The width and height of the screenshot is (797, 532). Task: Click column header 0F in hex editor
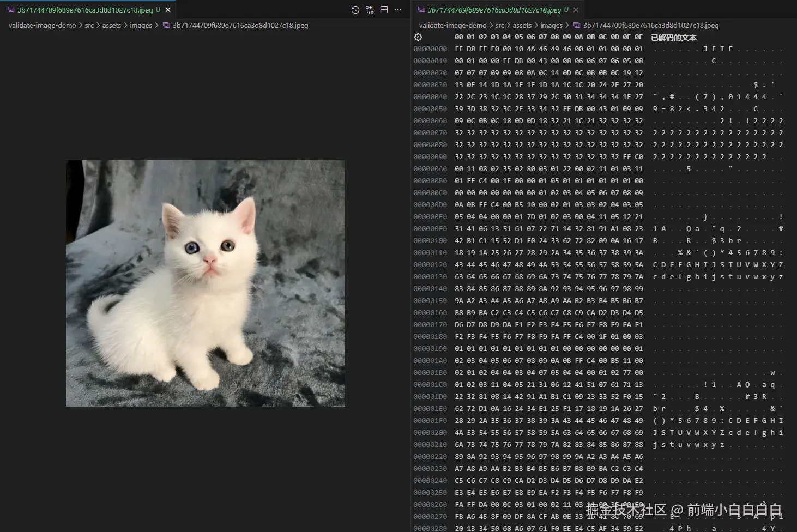point(639,37)
